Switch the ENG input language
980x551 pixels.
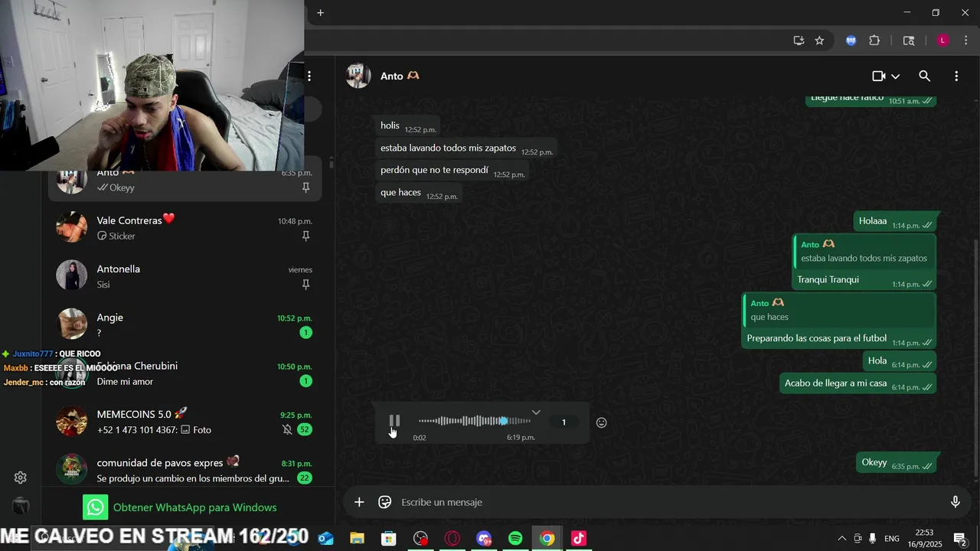pos(892,539)
